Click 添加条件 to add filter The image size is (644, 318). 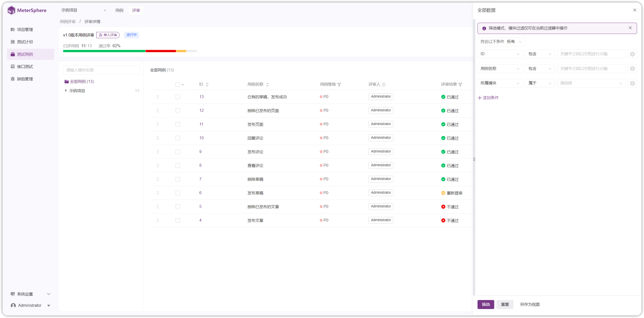coord(488,98)
